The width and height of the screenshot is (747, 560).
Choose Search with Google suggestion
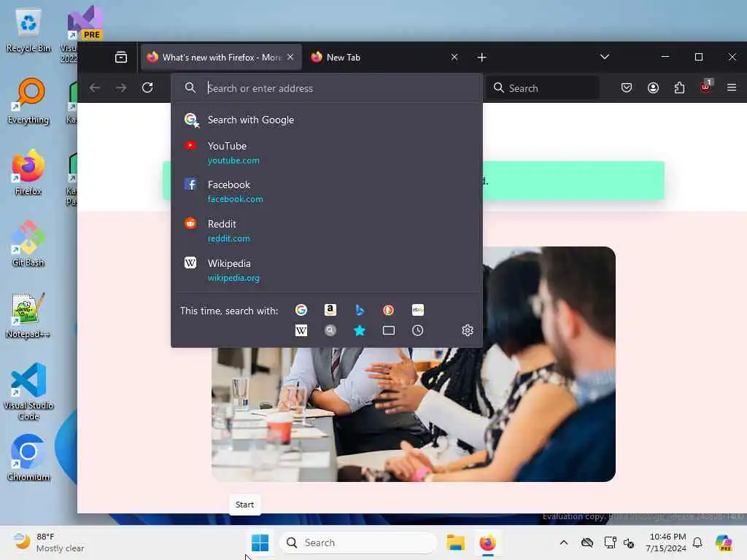327,120
